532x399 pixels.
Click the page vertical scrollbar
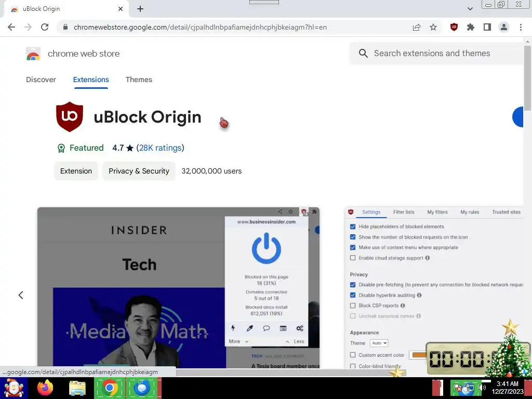click(x=527, y=78)
